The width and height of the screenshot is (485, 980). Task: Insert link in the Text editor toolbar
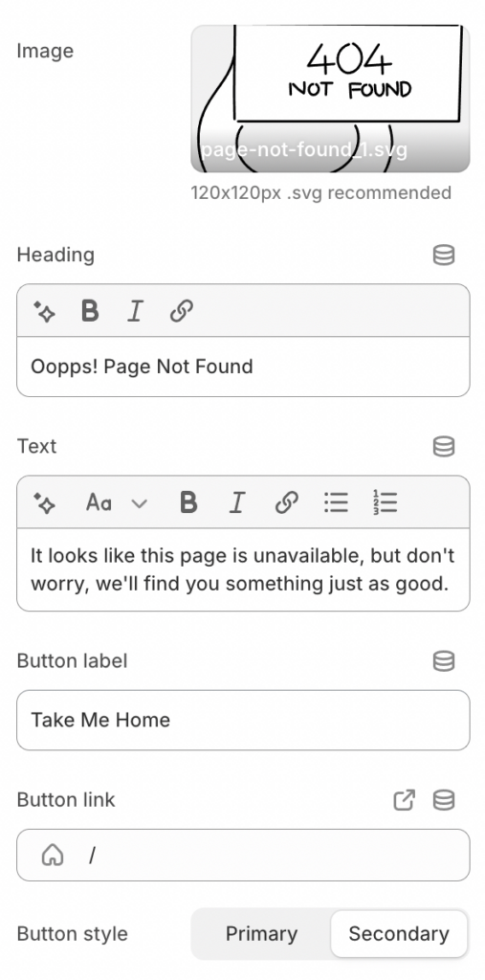[286, 502]
